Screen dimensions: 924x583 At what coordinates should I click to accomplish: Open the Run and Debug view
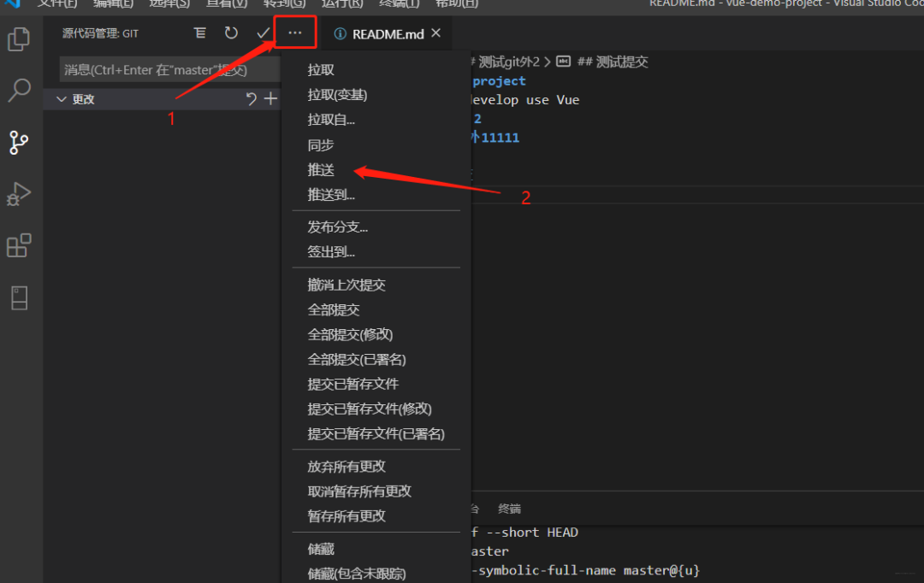click(19, 194)
